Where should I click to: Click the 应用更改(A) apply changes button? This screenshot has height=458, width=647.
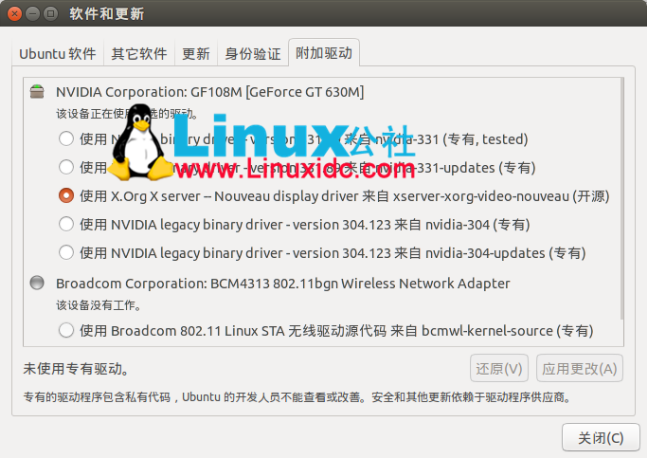click(x=579, y=368)
